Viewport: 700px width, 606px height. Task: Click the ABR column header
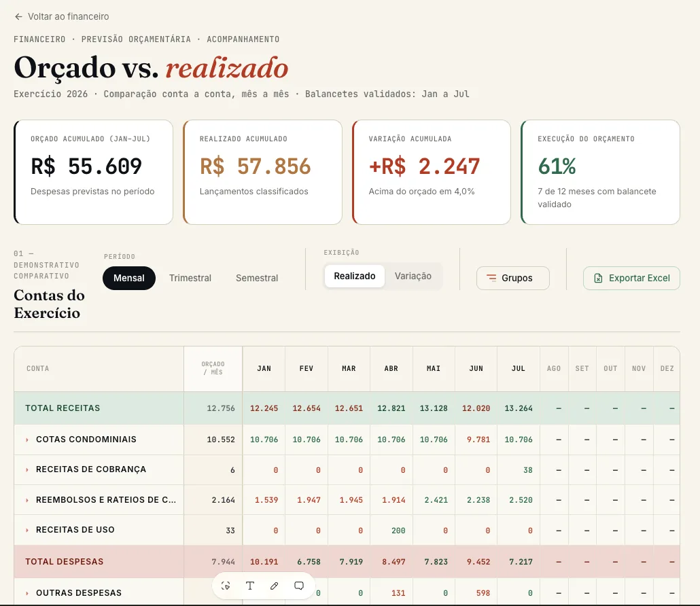tap(391, 369)
